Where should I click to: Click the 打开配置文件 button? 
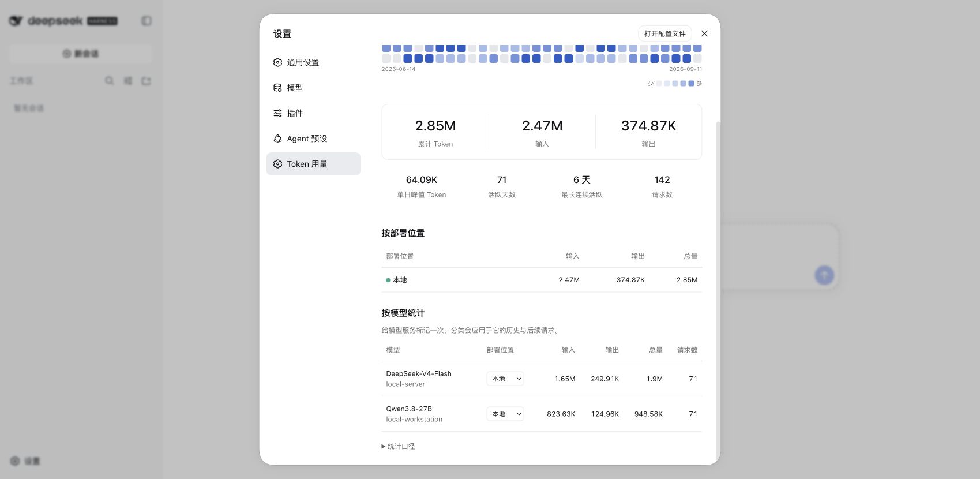pyautogui.click(x=664, y=33)
